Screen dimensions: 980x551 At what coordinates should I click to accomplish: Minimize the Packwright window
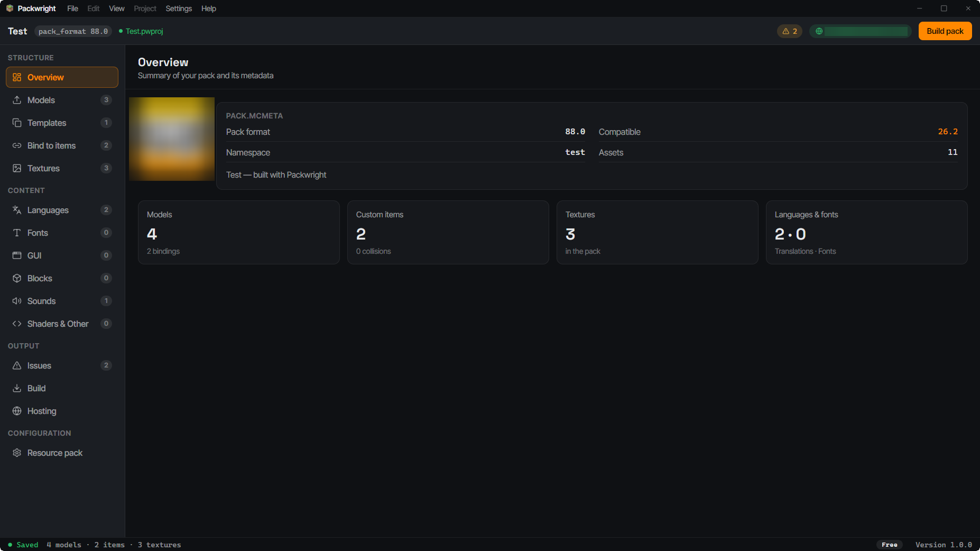point(920,8)
